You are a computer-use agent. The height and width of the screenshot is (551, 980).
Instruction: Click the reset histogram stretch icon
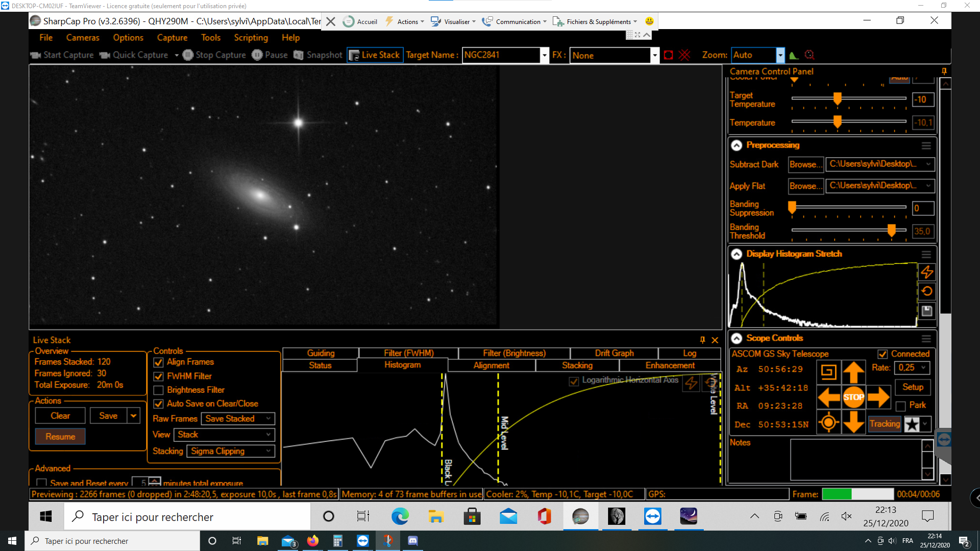(927, 291)
